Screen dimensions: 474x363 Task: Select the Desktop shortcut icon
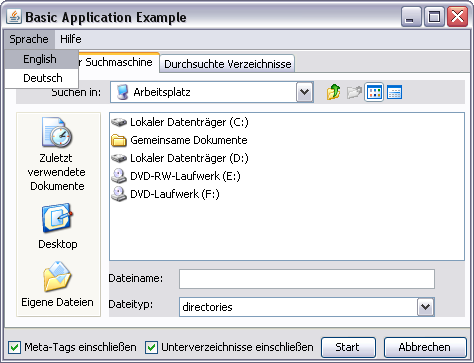[57, 218]
